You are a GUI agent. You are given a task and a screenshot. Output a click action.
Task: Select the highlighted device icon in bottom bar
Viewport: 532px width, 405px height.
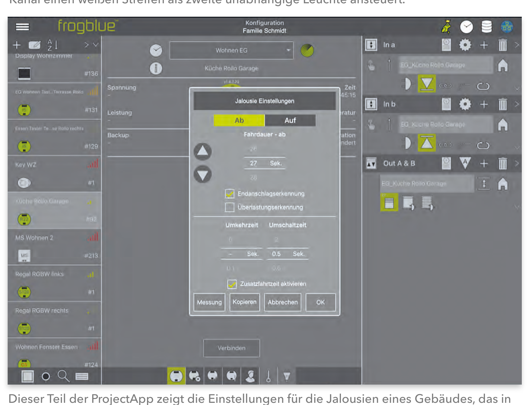176,376
